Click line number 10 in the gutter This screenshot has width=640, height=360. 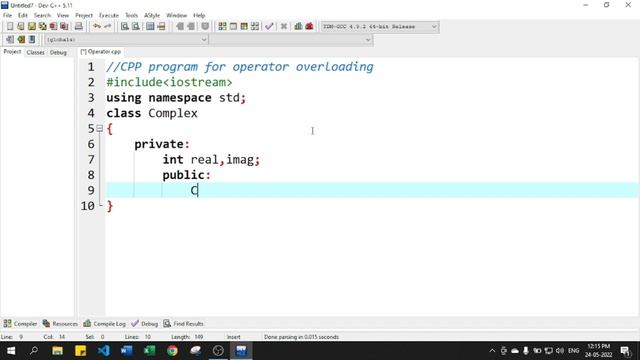pos(88,206)
